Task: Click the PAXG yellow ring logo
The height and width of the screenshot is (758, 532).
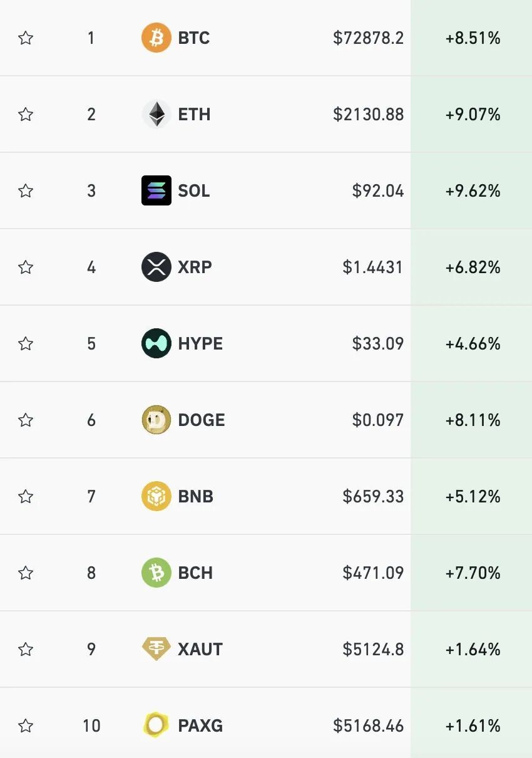Action: [156, 725]
